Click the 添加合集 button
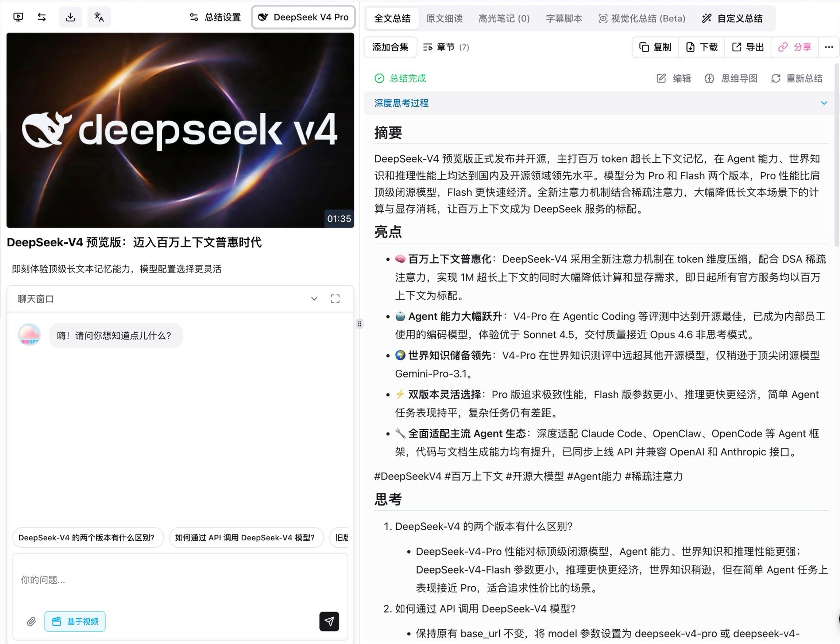The image size is (840, 644). 390,47
